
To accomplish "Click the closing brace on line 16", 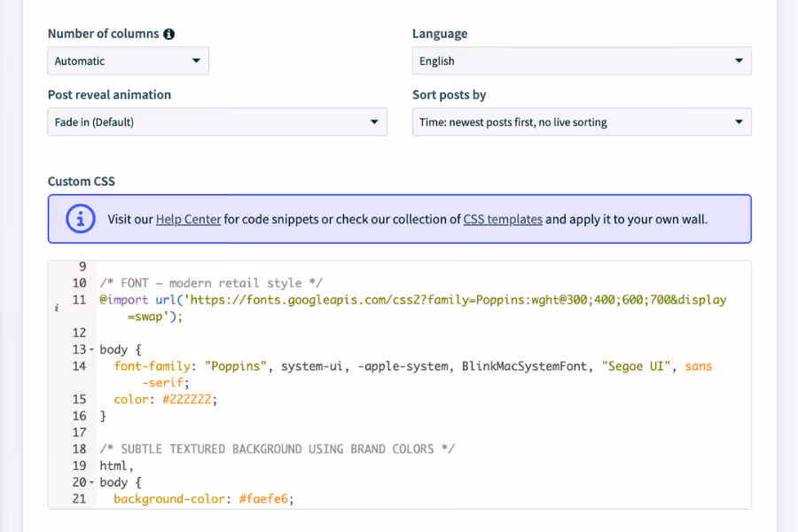I will (x=103, y=416).
